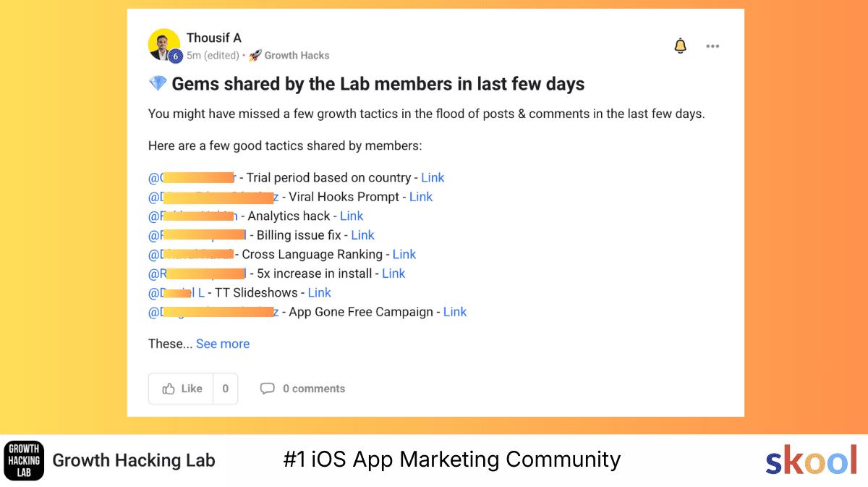This screenshot has width=868, height=487.
Task: Click Thousif A's profile avatar
Action: (163, 46)
